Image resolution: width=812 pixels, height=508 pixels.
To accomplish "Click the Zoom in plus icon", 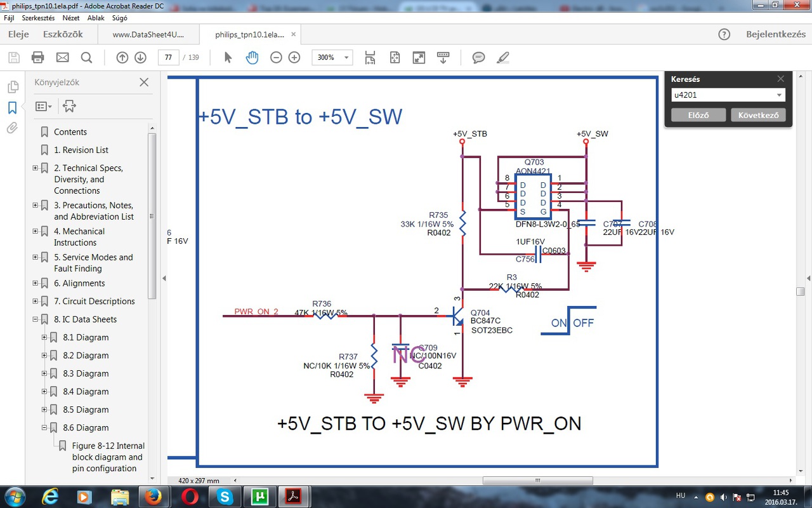I will point(294,58).
